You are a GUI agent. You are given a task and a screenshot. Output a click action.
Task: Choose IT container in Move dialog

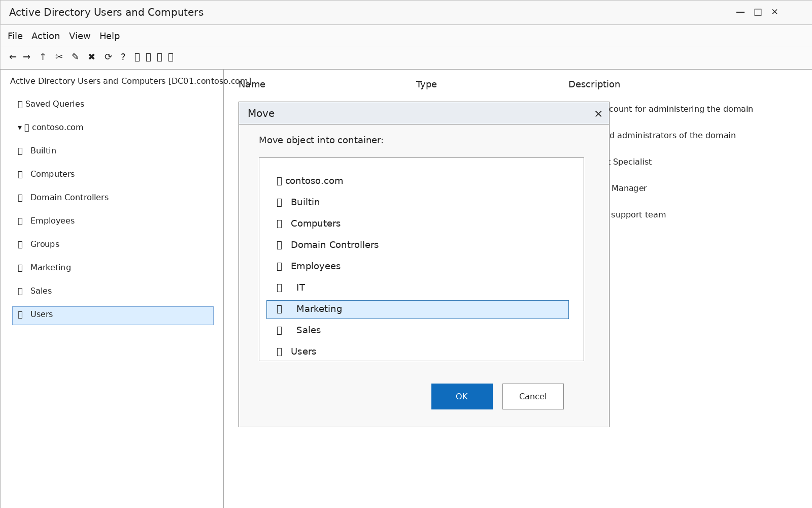[291, 288]
